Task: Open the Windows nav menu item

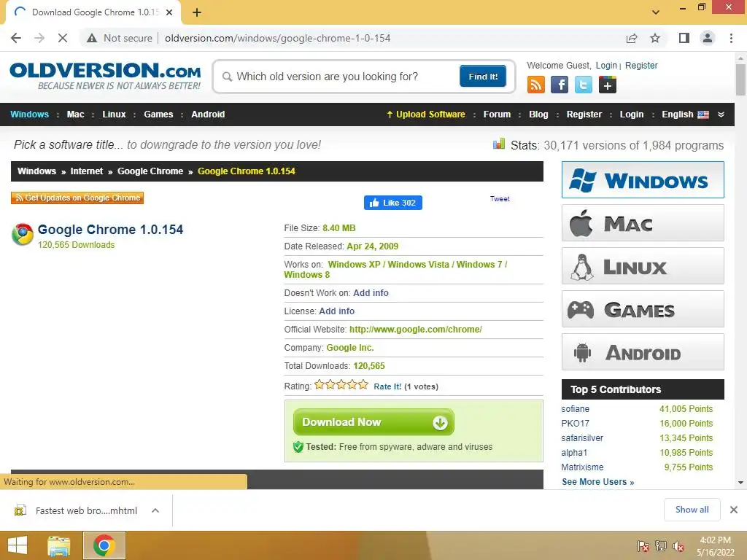Action: 29,114
